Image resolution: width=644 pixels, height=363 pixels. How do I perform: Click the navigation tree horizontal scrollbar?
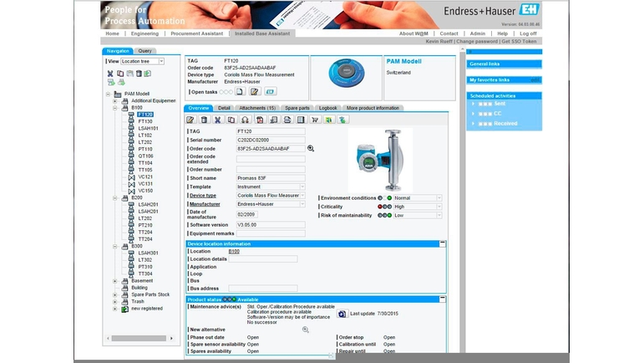tap(139, 339)
